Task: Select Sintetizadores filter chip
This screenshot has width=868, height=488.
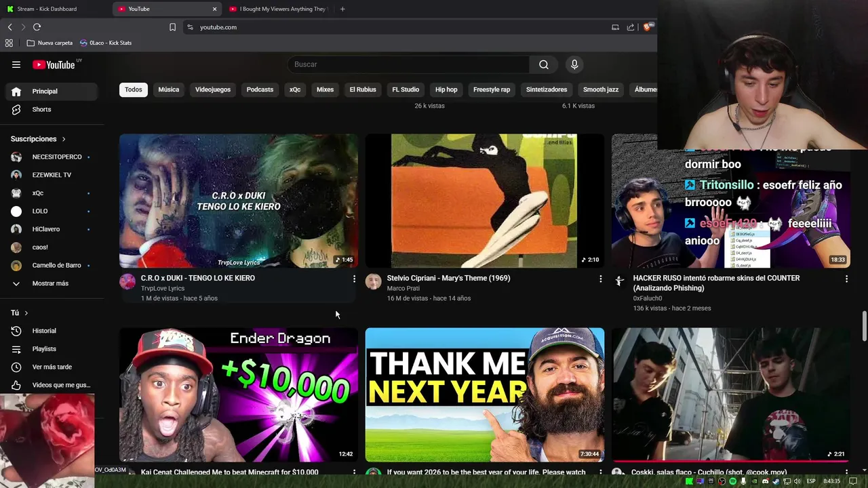Action: pos(547,89)
